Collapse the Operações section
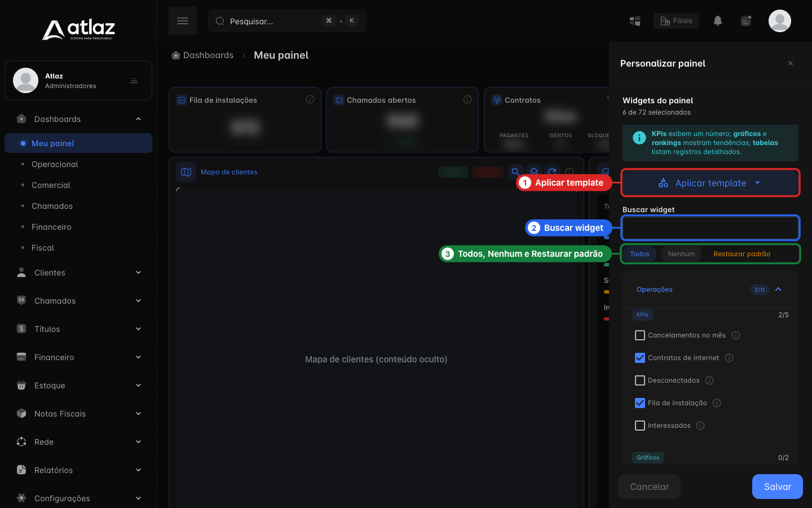The height and width of the screenshot is (508, 812). 778,290
